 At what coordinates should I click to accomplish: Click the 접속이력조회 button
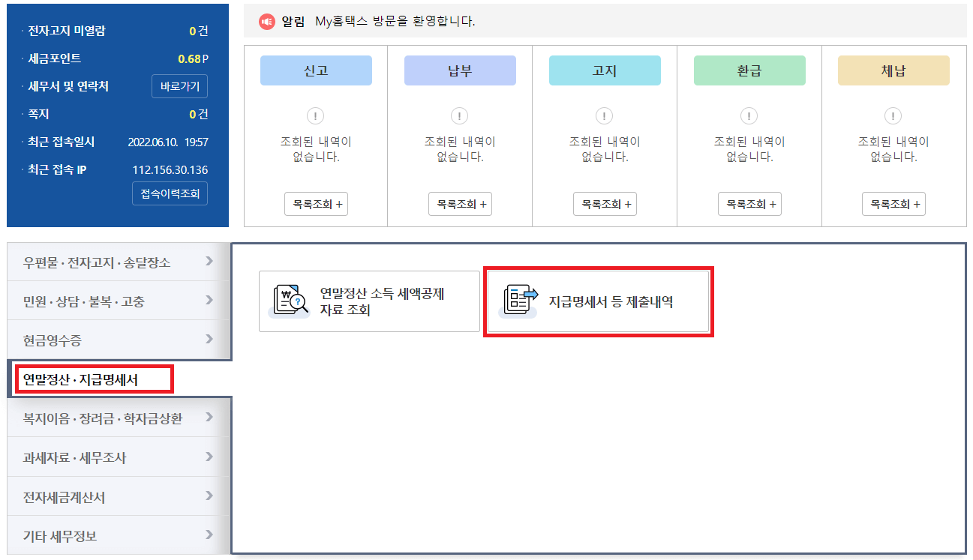170,193
